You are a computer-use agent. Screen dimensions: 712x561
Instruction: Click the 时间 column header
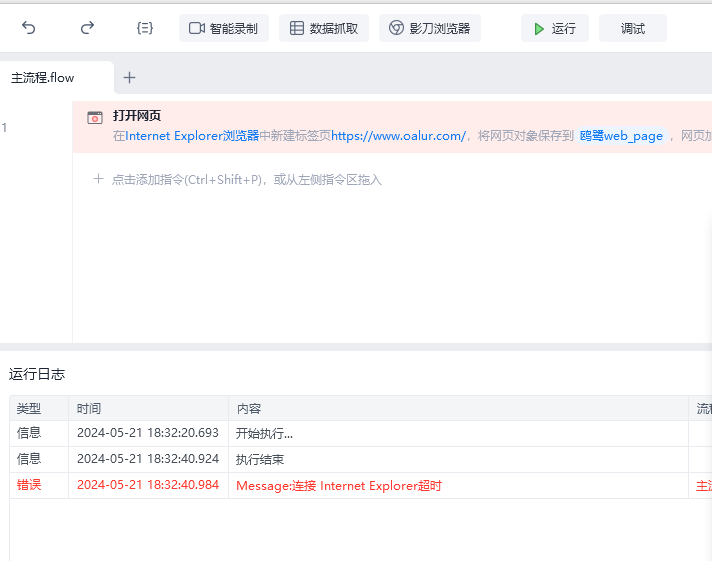(89, 408)
